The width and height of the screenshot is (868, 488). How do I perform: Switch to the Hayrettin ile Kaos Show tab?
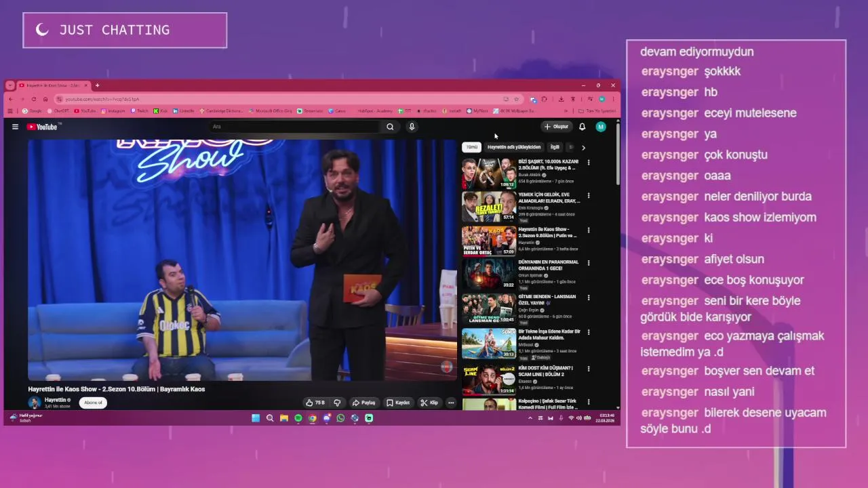click(52, 85)
